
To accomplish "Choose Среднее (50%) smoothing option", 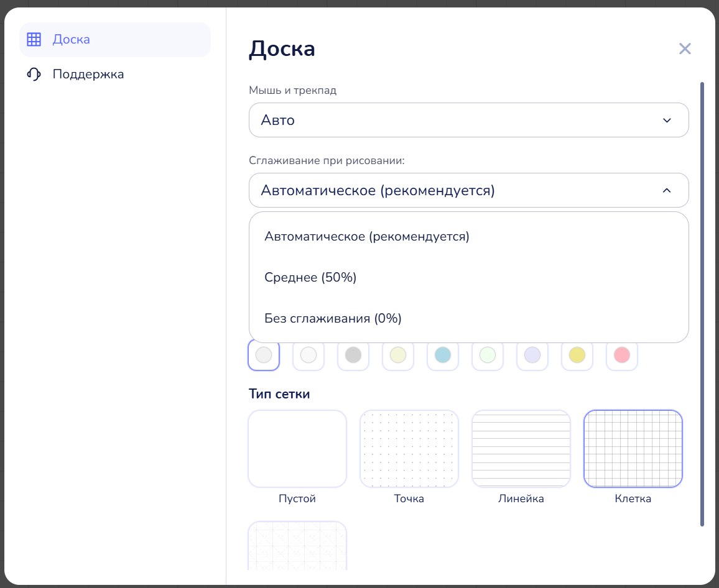I will click(x=468, y=277).
